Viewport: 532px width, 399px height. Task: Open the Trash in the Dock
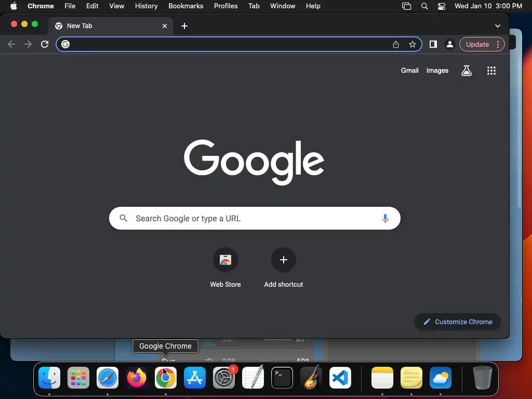click(482, 378)
